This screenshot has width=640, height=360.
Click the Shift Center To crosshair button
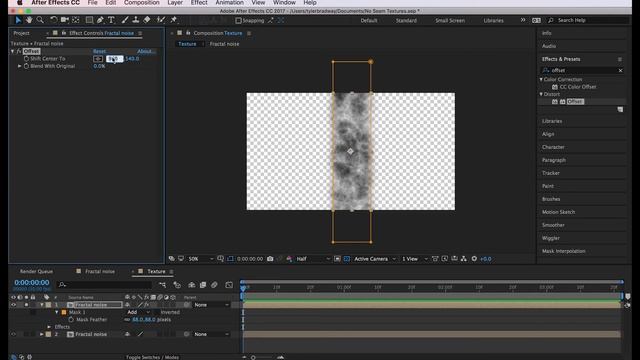98,59
